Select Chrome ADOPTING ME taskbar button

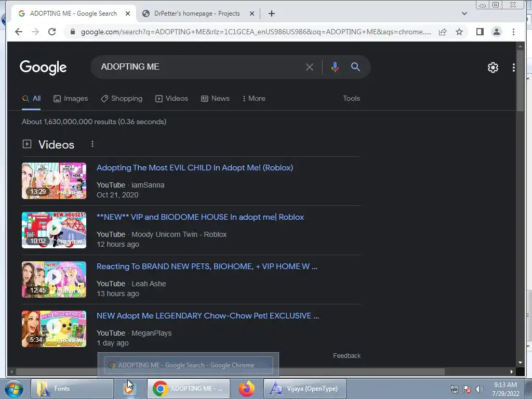pyautogui.click(x=189, y=389)
